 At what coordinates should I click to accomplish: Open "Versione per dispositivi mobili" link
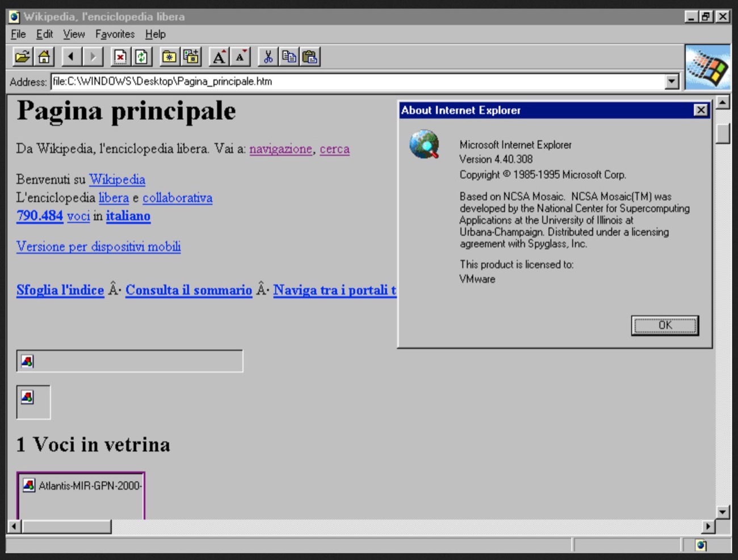point(98,247)
